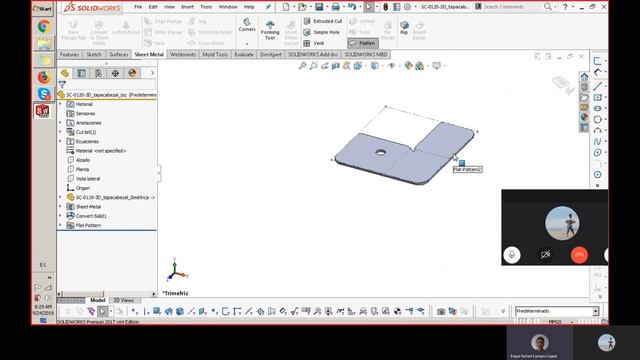Image resolution: width=640 pixels, height=360 pixels.
Task: Pin the menu bar with pushpin icon
Action: [268, 7]
